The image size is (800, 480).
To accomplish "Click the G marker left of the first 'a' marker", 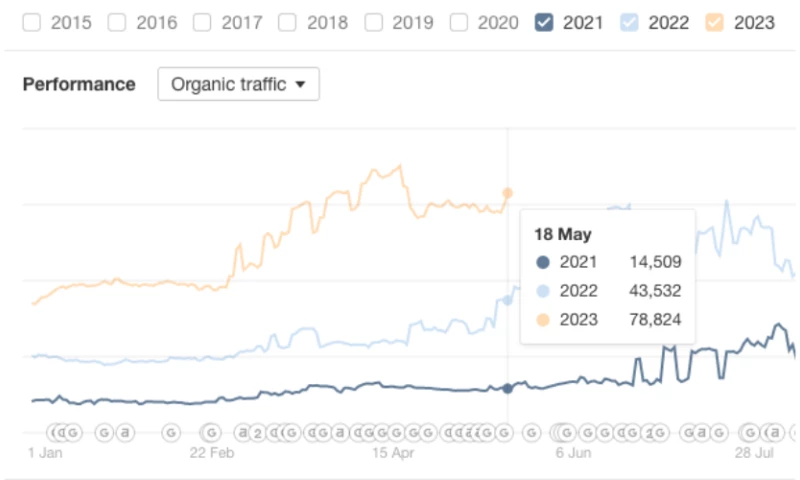I will coord(104,433).
